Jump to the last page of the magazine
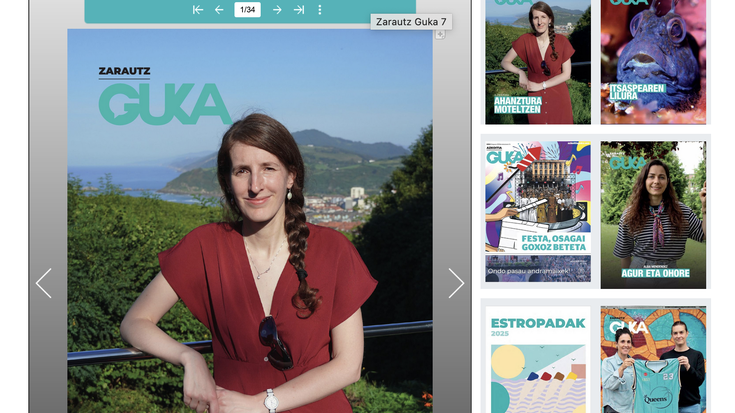The image size is (735, 413). click(299, 10)
